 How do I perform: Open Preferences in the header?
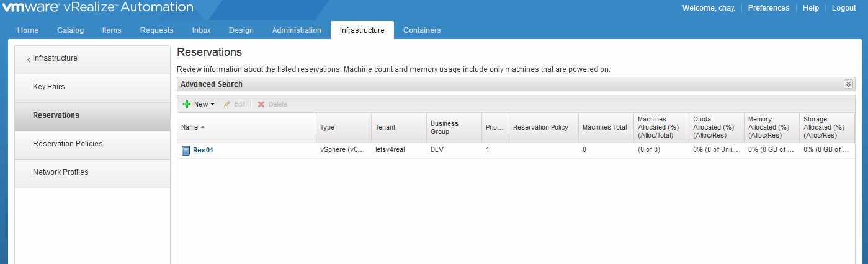[769, 8]
